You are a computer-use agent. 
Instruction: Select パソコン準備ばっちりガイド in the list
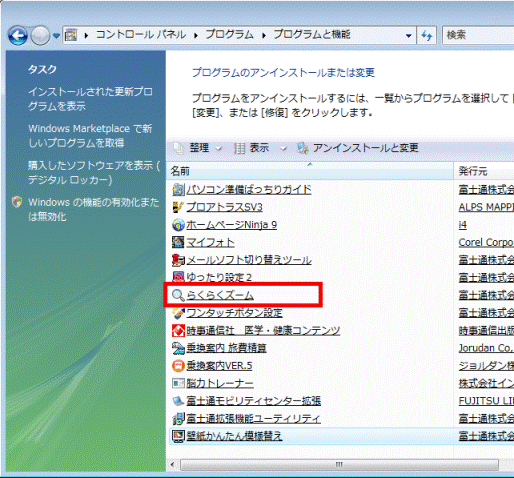(x=249, y=190)
